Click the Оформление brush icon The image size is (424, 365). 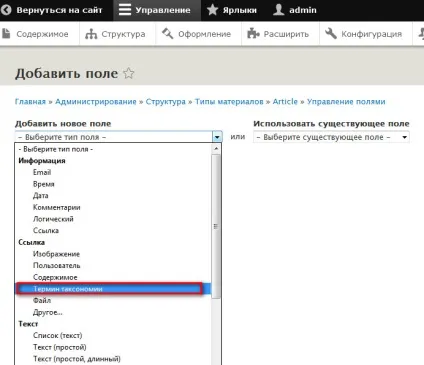[167, 33]
